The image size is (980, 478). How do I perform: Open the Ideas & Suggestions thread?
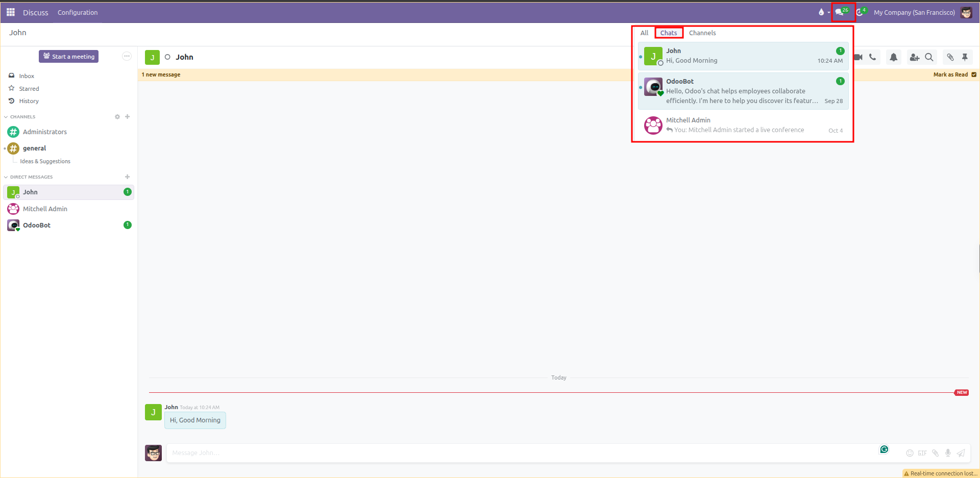click(45, 161)
